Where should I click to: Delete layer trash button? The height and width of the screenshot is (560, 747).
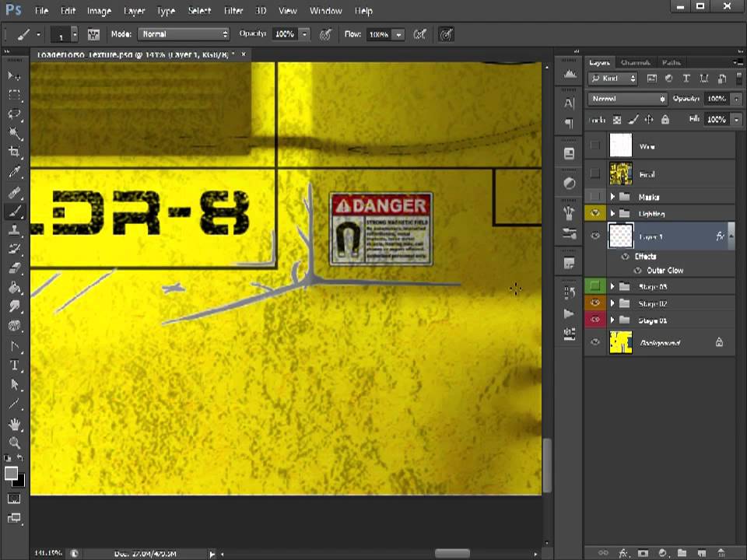pyautogui.click(x=721, y=553)
